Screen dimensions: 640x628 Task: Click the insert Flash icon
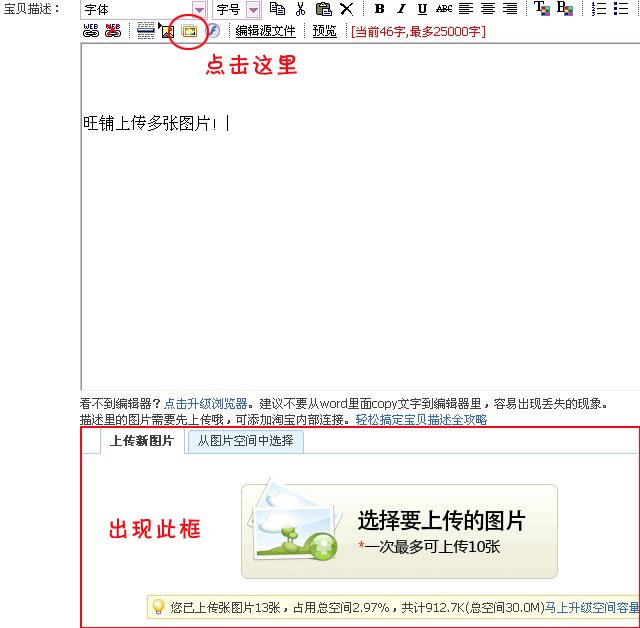click(213, 31)
